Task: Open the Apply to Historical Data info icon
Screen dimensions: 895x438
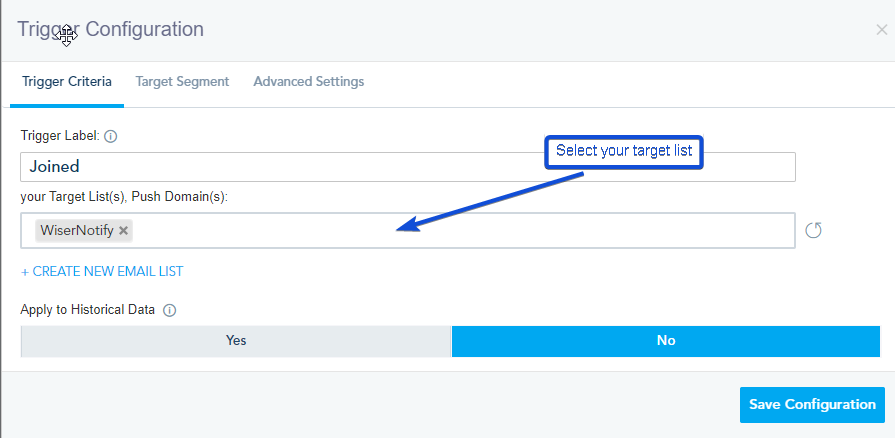Action: coord(170,310)
